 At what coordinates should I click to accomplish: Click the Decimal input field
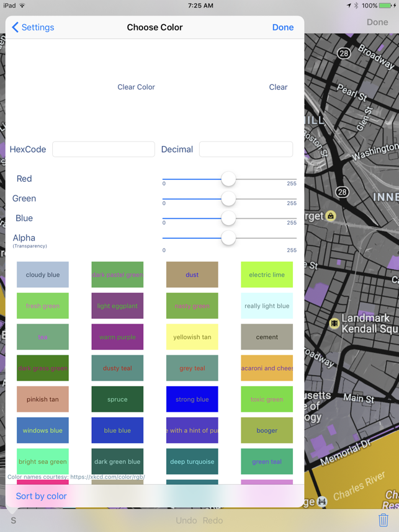tap(246, 149)
